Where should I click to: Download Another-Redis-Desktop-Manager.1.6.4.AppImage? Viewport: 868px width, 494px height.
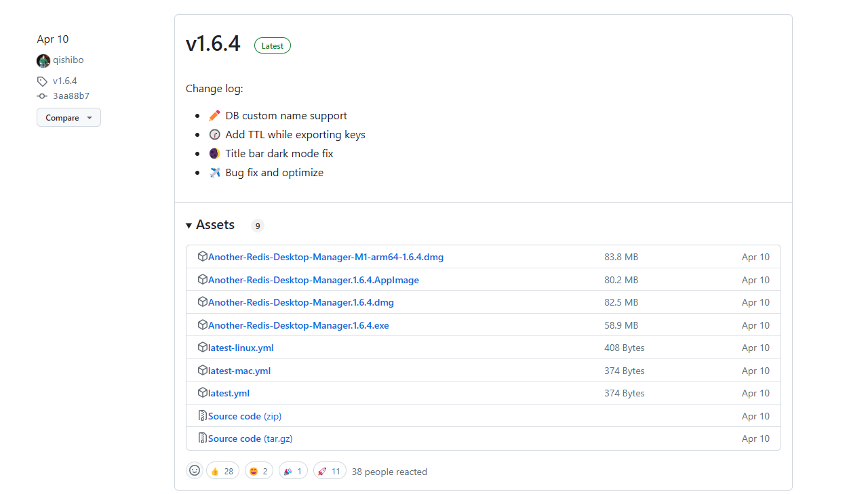click(x=313, y=280)
